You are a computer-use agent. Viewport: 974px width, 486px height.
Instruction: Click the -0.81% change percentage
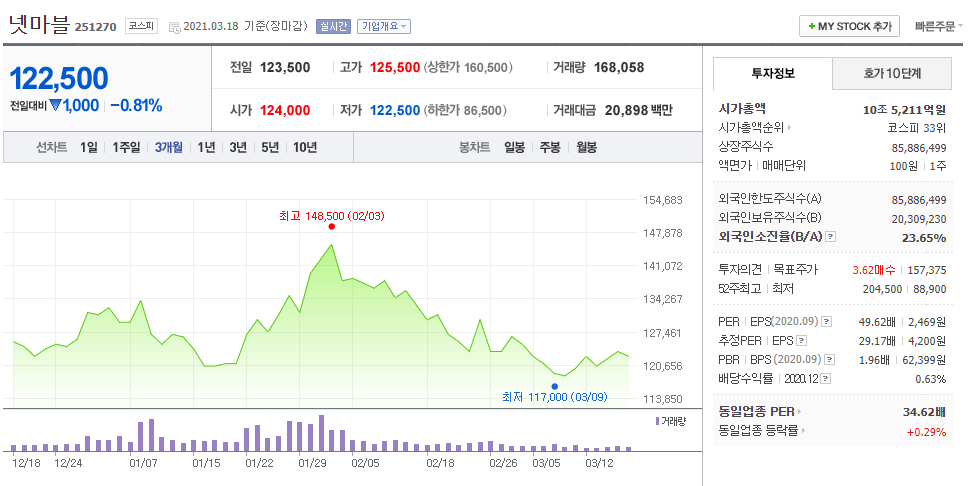(x=136, y=106)
